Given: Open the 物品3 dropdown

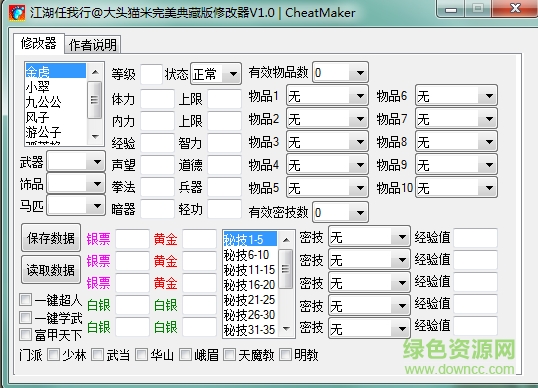Looking at the screenshot, I should pyautogui.click(x=327, y=142).
